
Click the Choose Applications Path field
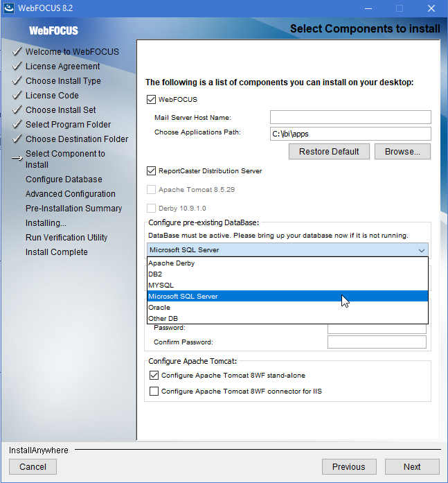click(350, 134)
